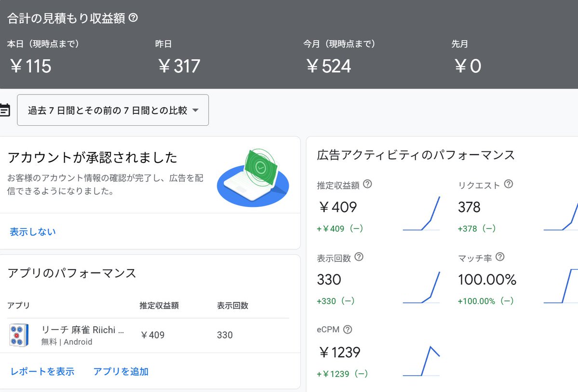This screenshot has width=578, height=392.
Task: Open the 過去７日間 comparison dropdown
Action: click(113, 110)
